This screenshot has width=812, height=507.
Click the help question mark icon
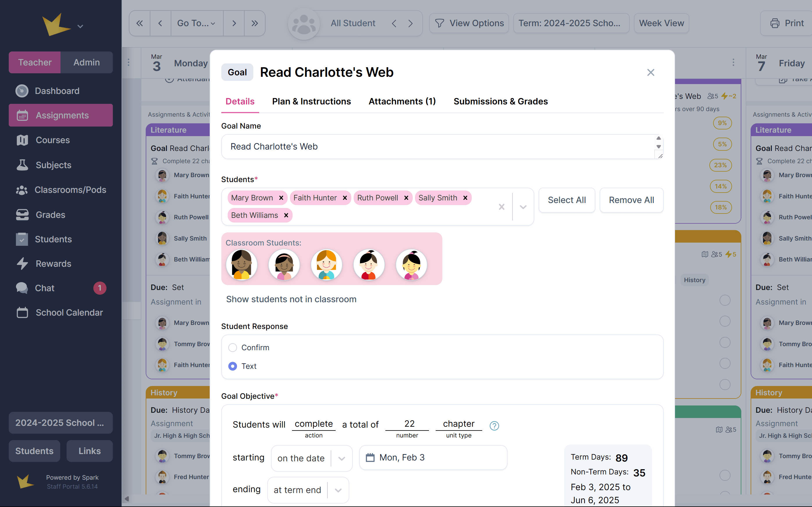(494, 426)
